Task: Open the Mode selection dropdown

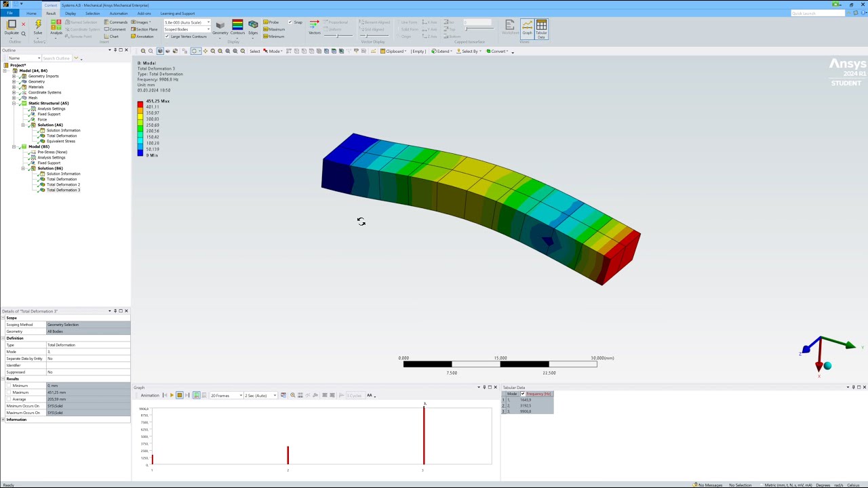Action: point(274,52)
